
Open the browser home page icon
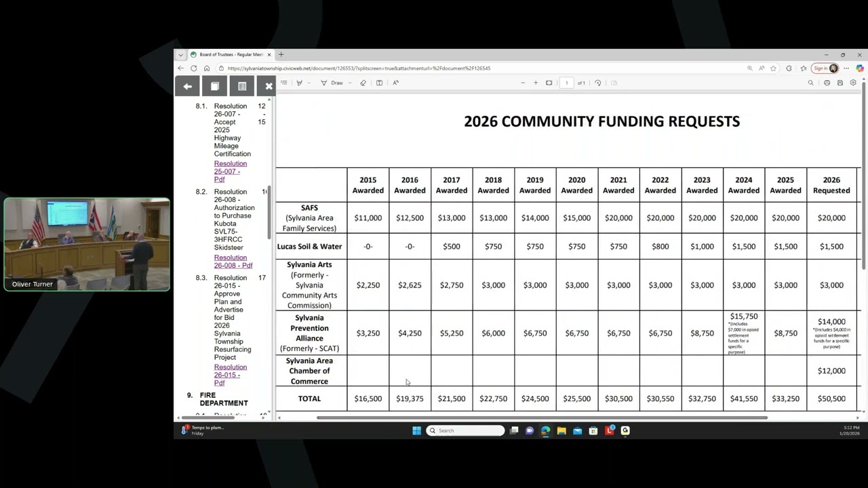click(207, 68)
